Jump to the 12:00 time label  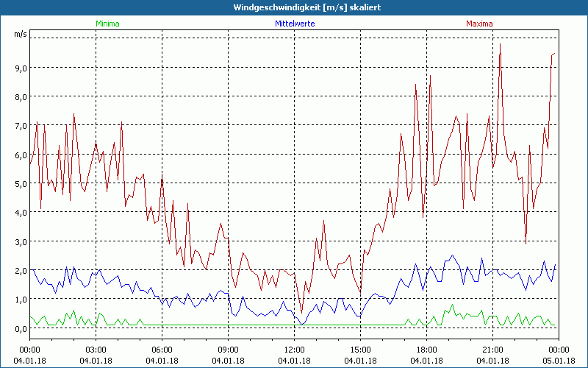point(294,349)
